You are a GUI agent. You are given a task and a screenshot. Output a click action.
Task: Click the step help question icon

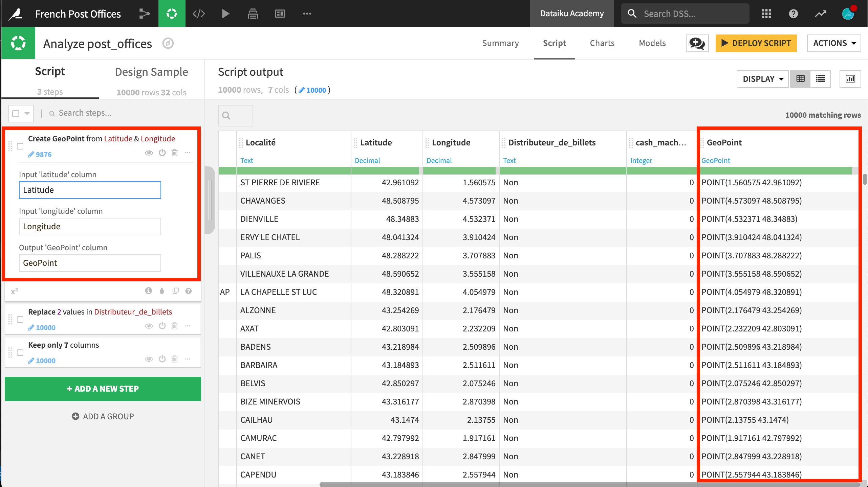[x=189, y=291]
